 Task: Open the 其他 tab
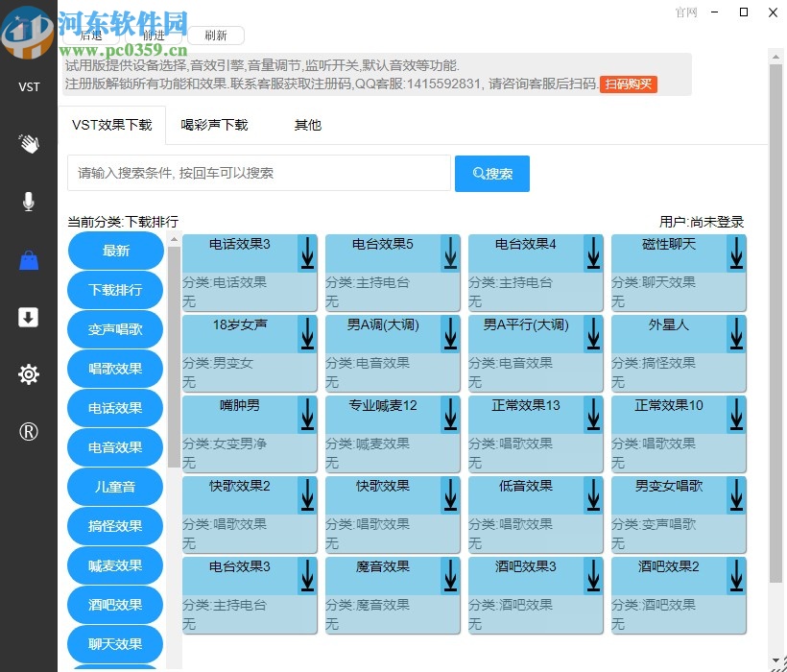[307, 125]
